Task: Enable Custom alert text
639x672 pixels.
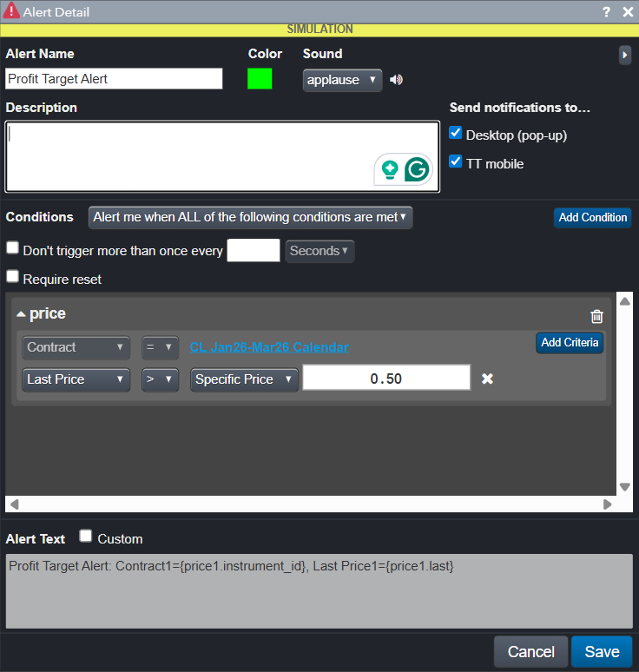Action: click(x=86, y=537)
